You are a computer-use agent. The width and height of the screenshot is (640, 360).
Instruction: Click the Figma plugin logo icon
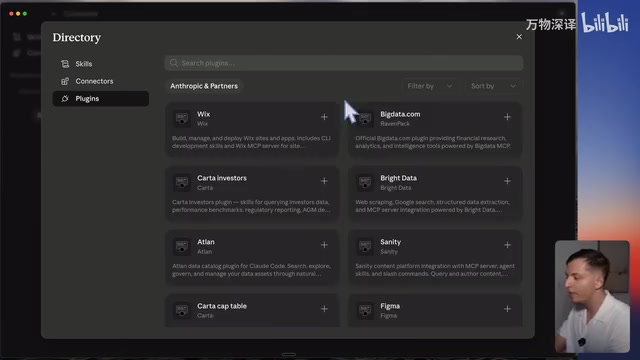pyautogui.click(x=365, y=310)
